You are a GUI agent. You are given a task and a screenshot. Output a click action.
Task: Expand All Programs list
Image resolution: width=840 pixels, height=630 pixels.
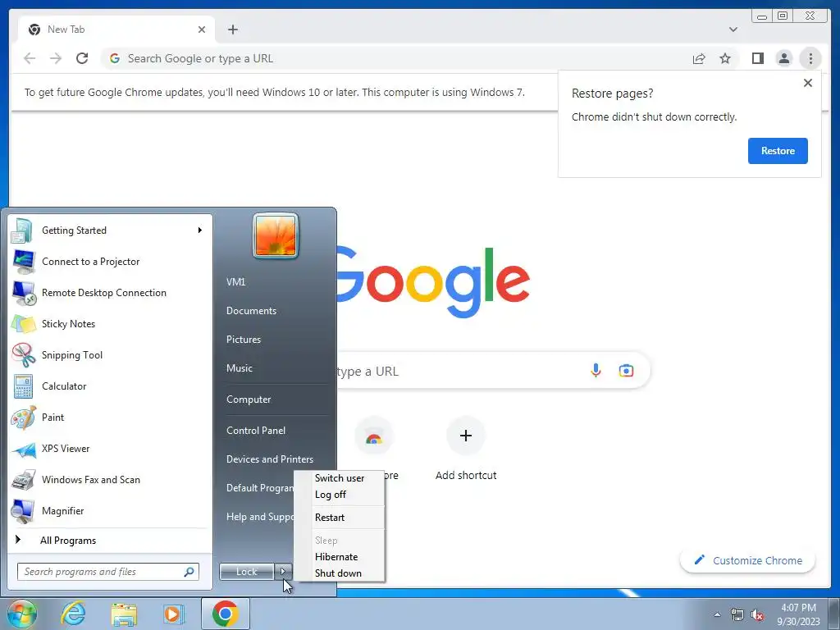[x=109, y=540]
